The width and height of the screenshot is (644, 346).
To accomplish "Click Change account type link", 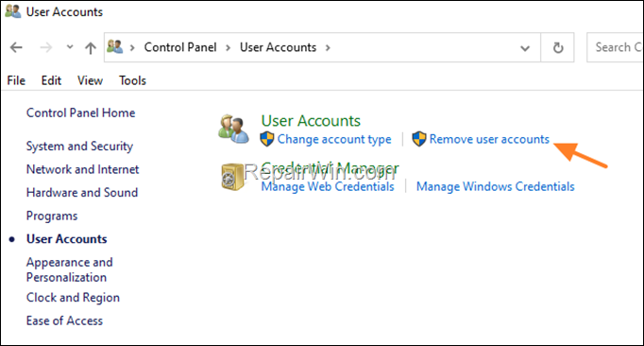I will pyautogui.click(x=334, y=139).
